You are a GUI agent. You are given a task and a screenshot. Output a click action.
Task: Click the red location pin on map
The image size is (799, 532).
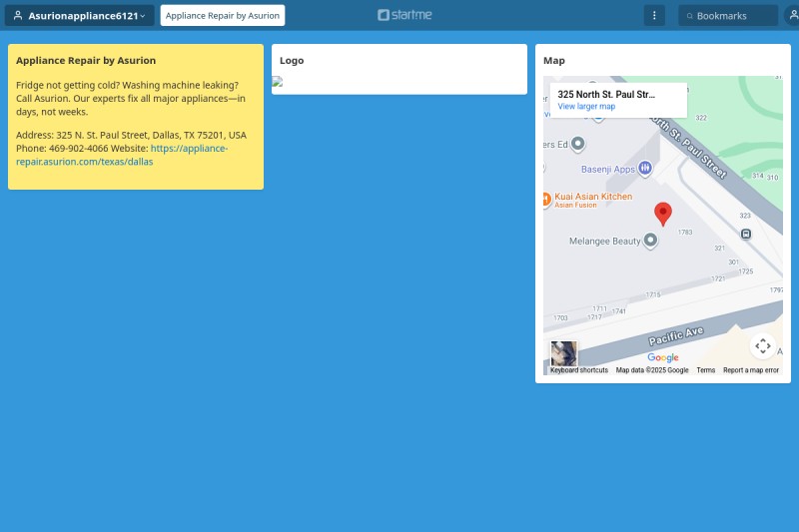[662, 214]
